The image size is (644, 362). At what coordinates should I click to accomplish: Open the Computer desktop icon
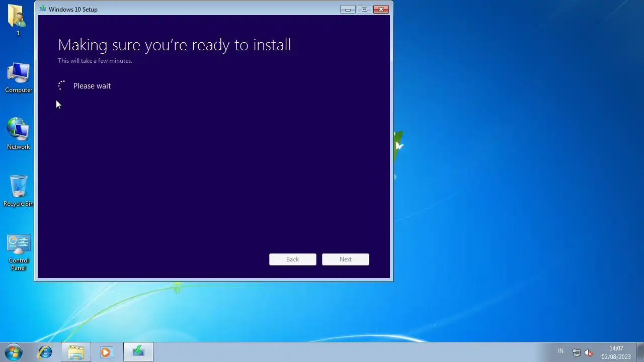click(19, 78)
